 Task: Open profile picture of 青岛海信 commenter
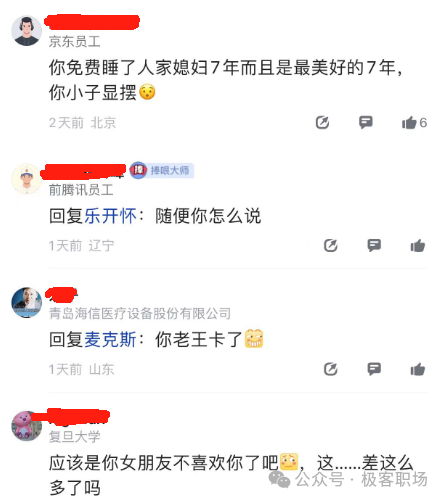27,302
